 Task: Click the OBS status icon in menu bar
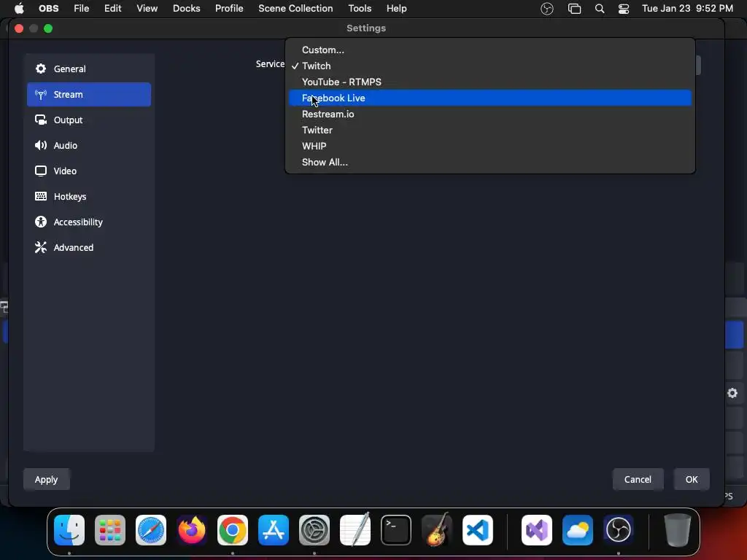tap(547, 9)
